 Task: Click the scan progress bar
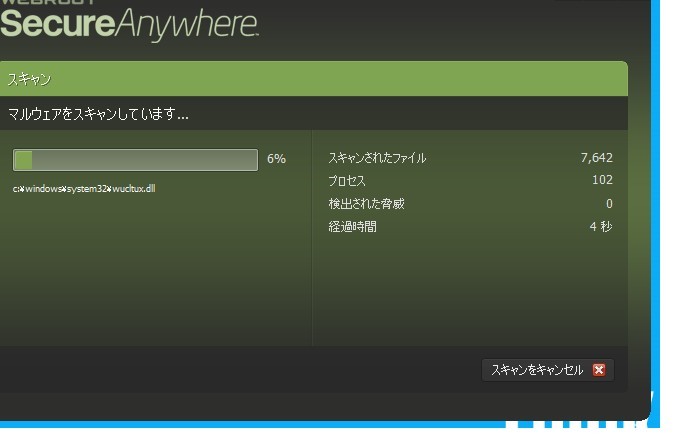coord(135,160)
